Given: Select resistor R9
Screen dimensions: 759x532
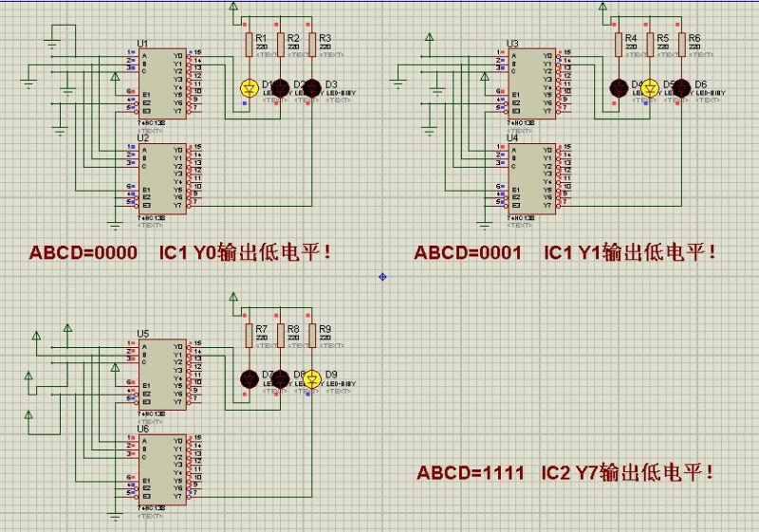Looking at the screenshot, I should 311,336.
